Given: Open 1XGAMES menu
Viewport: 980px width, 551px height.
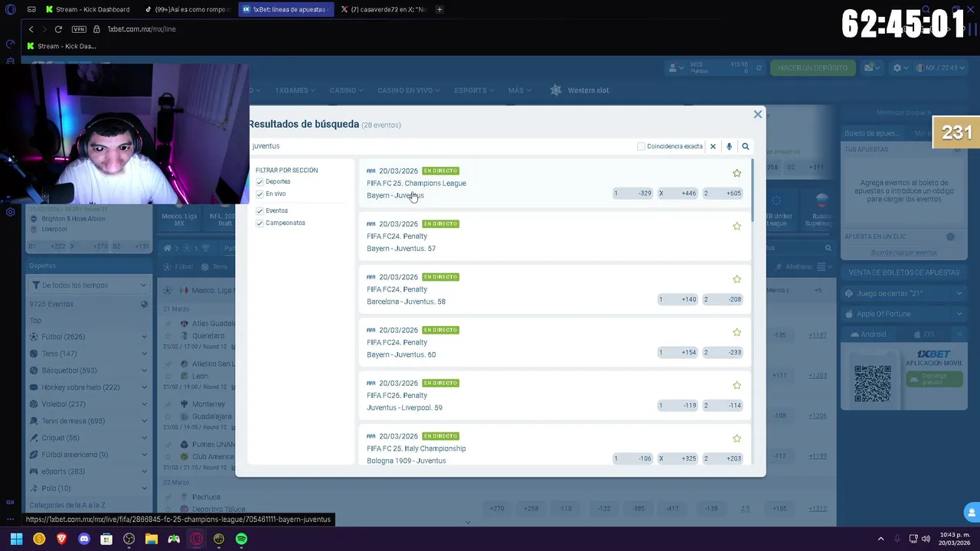Looking at the screenshot, I should click(x=295, y=90).
